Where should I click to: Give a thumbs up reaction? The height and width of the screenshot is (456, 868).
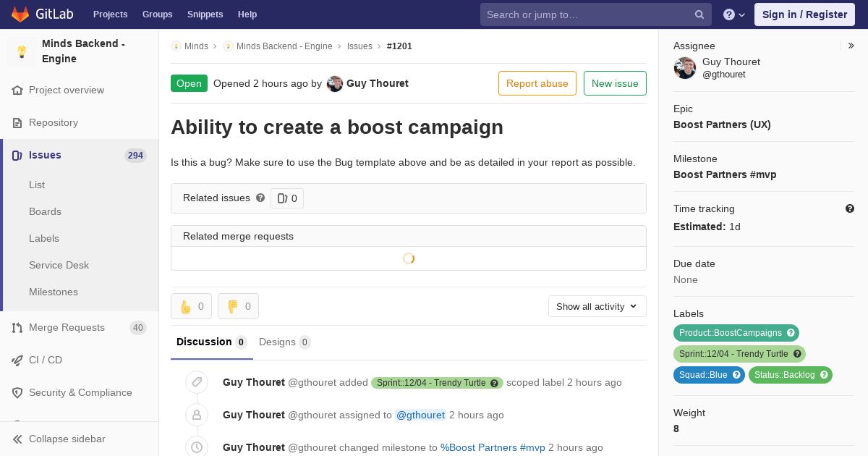point(191,306)
